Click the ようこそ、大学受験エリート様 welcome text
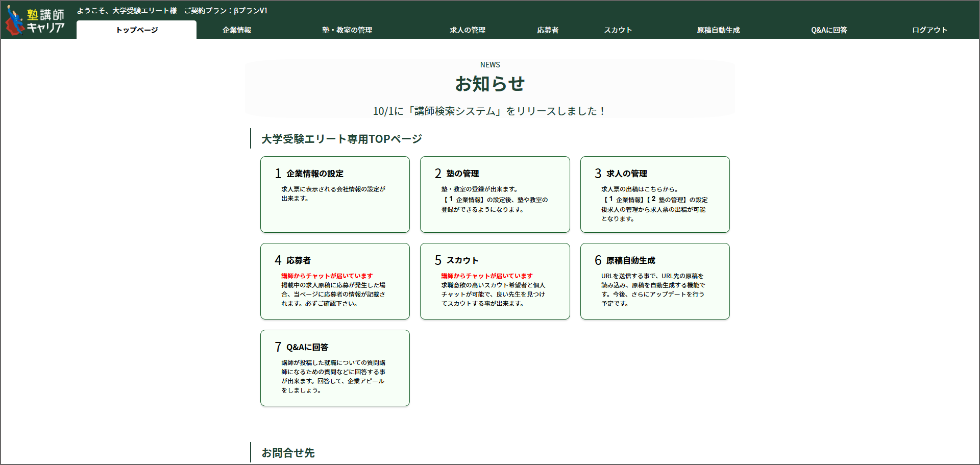 point(127,11)
